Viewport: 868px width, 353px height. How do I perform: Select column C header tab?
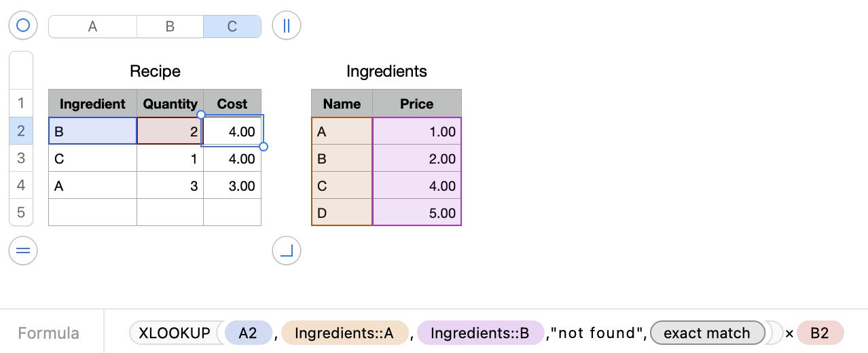tap(232, 26)
